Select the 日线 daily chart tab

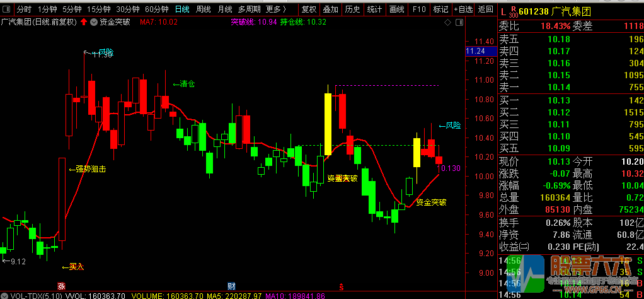tap(183, 9)
